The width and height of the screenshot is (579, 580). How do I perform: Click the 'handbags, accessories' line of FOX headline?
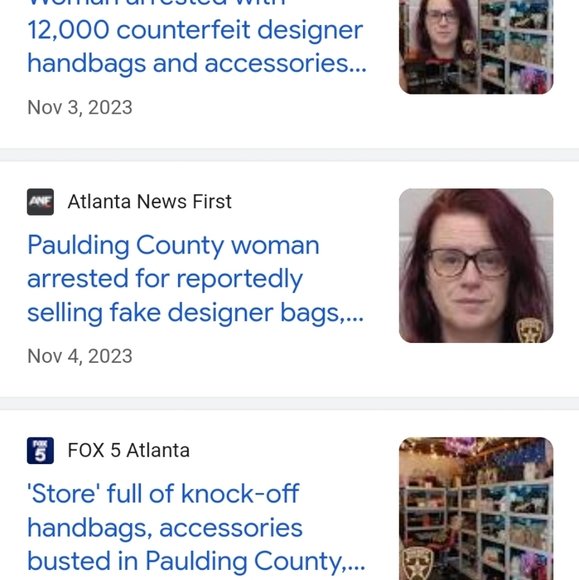(165, 528)
